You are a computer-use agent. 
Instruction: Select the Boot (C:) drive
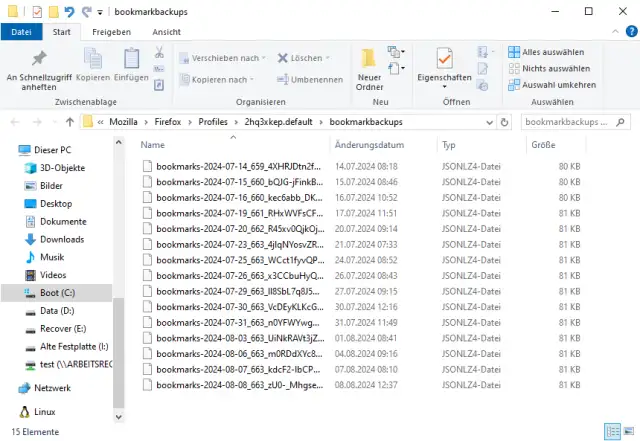point(56,293)
